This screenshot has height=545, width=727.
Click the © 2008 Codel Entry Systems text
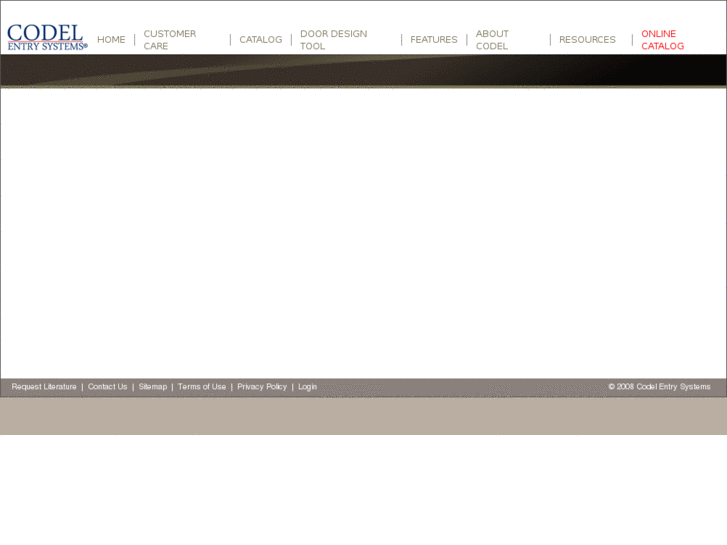click(659, 386)
